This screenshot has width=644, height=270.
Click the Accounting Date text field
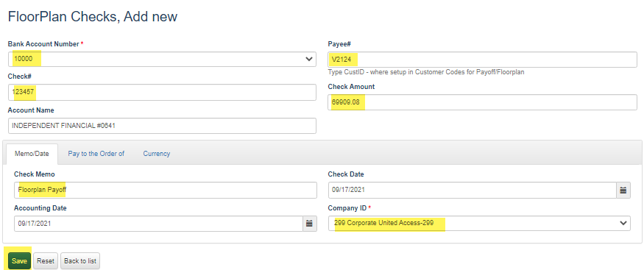pos(158,224)
